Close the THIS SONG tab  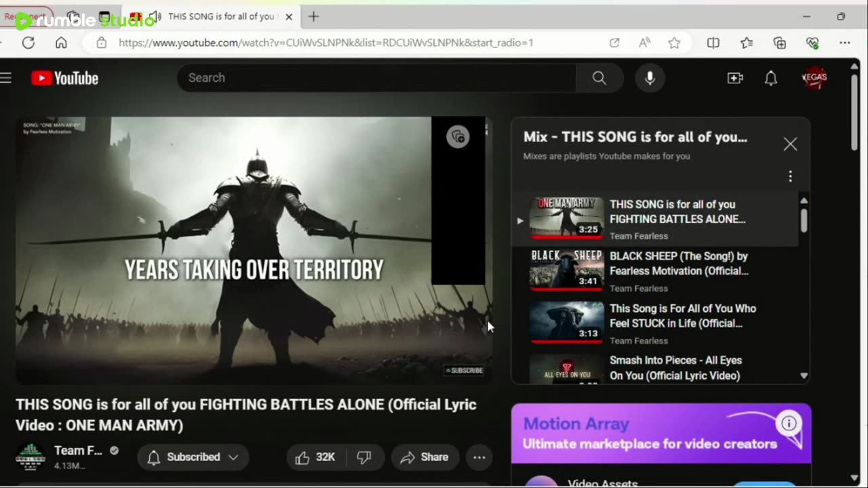[x=289, y=16]
